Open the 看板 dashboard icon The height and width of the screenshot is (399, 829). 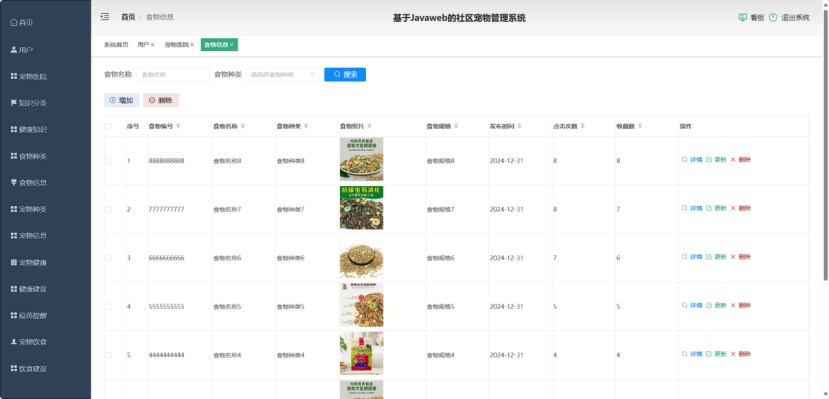click(x=742, y=17)
